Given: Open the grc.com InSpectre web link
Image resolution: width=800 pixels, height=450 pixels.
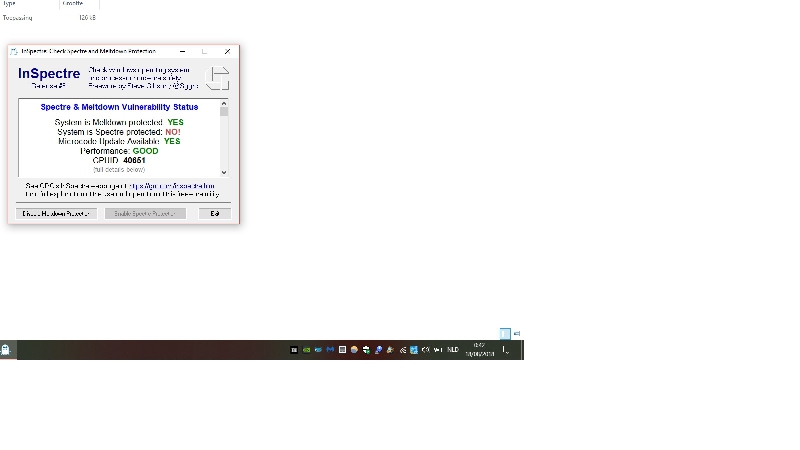Looking at the screenshot, I should (x=171, y=186).
